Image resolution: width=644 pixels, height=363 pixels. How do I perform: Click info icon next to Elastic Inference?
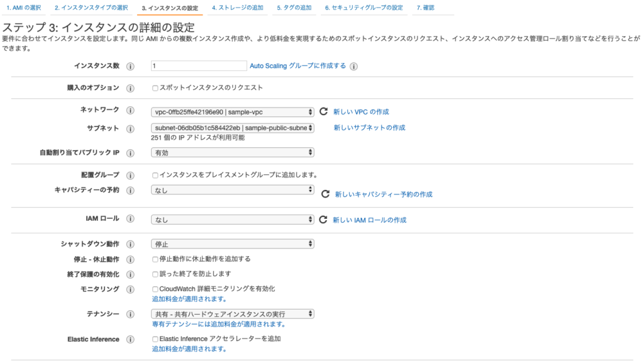130,340
